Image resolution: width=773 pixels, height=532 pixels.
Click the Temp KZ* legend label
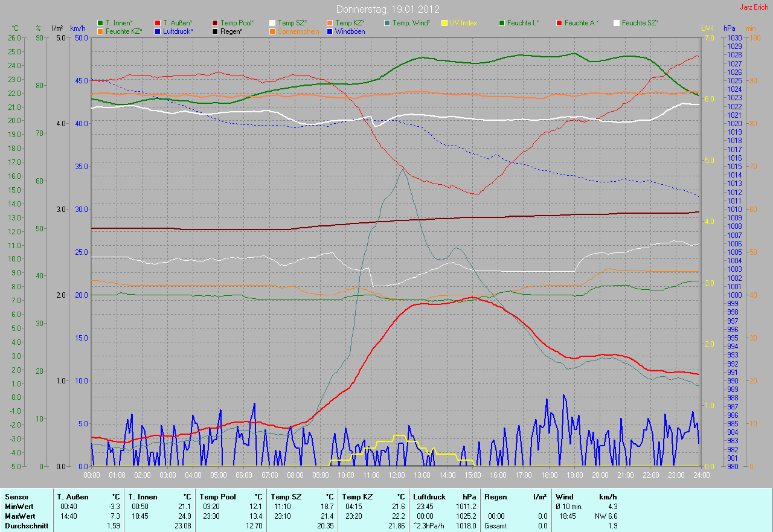point(350,23)
